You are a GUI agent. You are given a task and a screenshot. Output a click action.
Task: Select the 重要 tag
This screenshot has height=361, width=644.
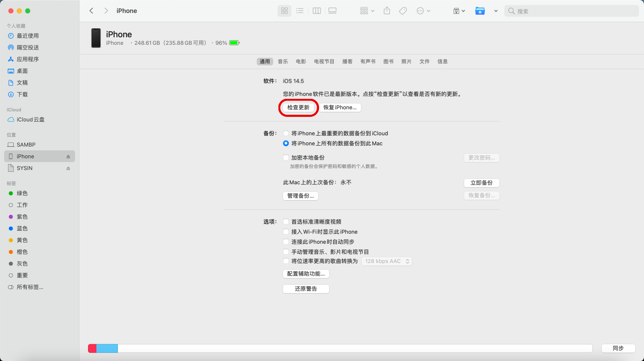[39, 275]
